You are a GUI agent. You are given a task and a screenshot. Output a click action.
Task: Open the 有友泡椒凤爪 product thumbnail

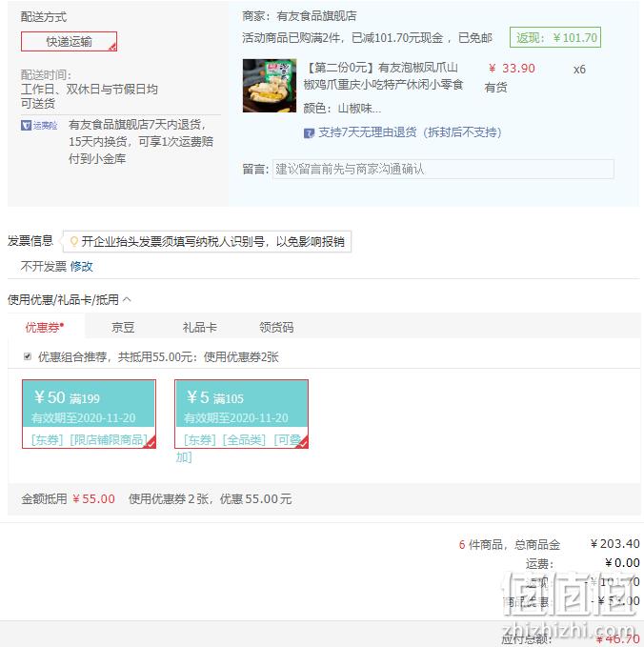coord(270,86)
